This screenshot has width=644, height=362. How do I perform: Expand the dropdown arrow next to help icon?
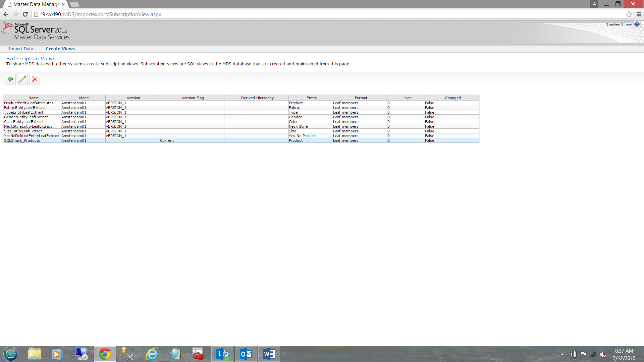click(642, 24)
